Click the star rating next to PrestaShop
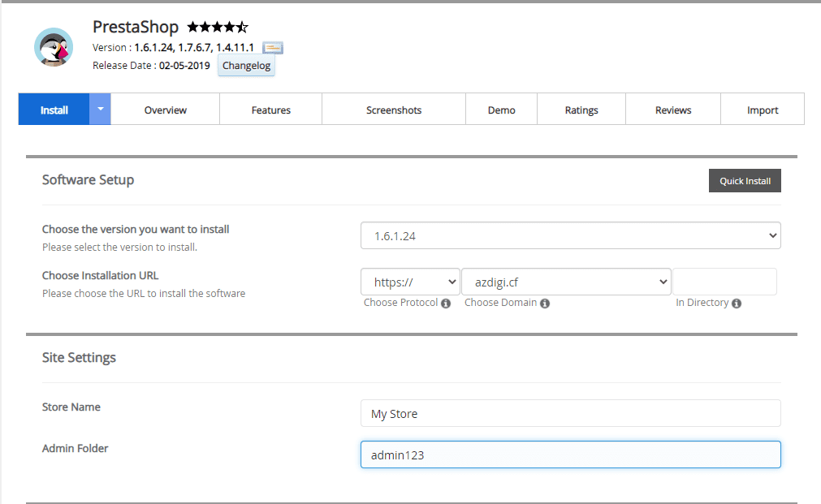 pyautogui.click(x=218, y=27)
